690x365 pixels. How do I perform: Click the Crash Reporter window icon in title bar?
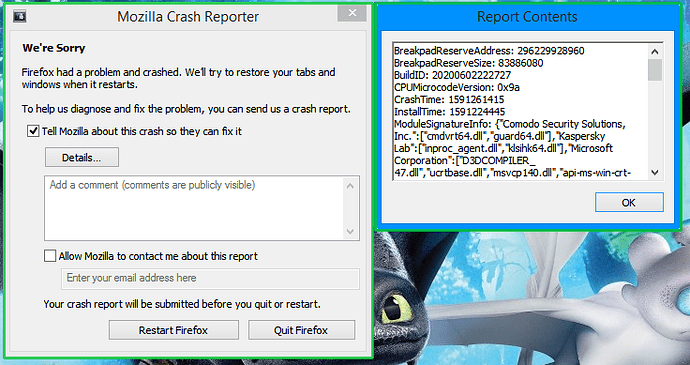click(x=19, y=17)
